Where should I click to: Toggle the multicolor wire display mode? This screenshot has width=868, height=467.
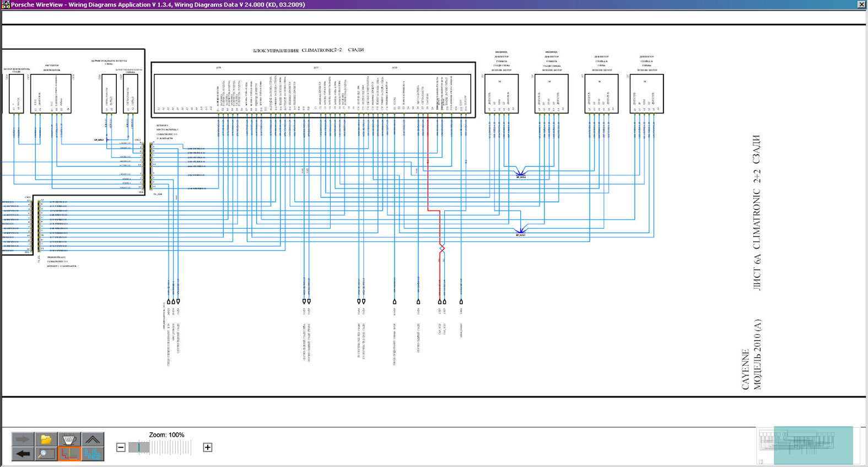coord(69,454)
